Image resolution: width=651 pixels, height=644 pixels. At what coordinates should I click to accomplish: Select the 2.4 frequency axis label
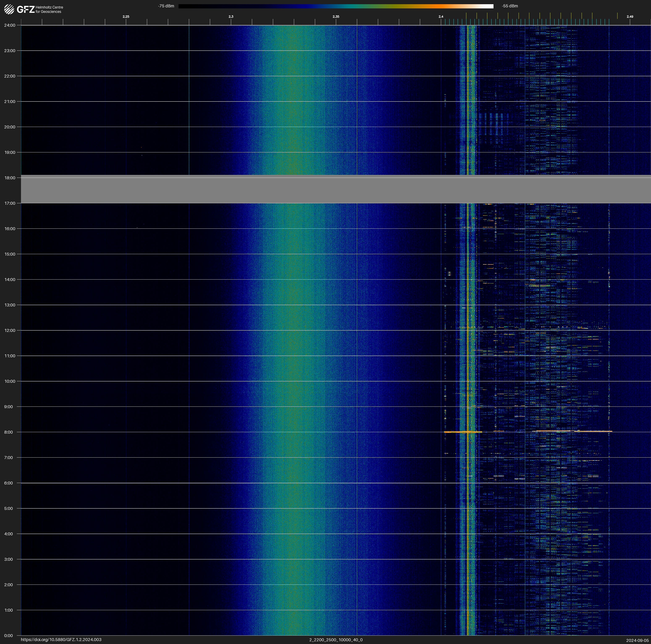pos(441,17)
